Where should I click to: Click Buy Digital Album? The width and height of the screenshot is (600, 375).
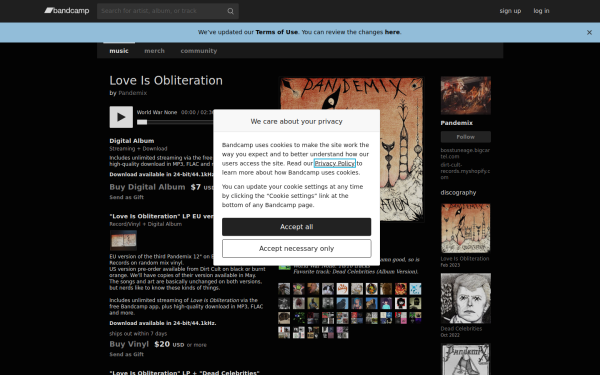pos(147,187)
